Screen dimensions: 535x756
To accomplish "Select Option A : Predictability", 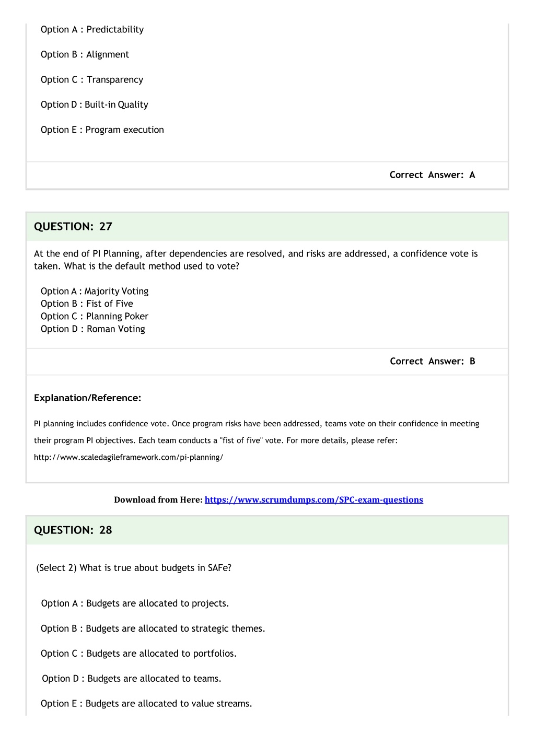I will (92, 30).
